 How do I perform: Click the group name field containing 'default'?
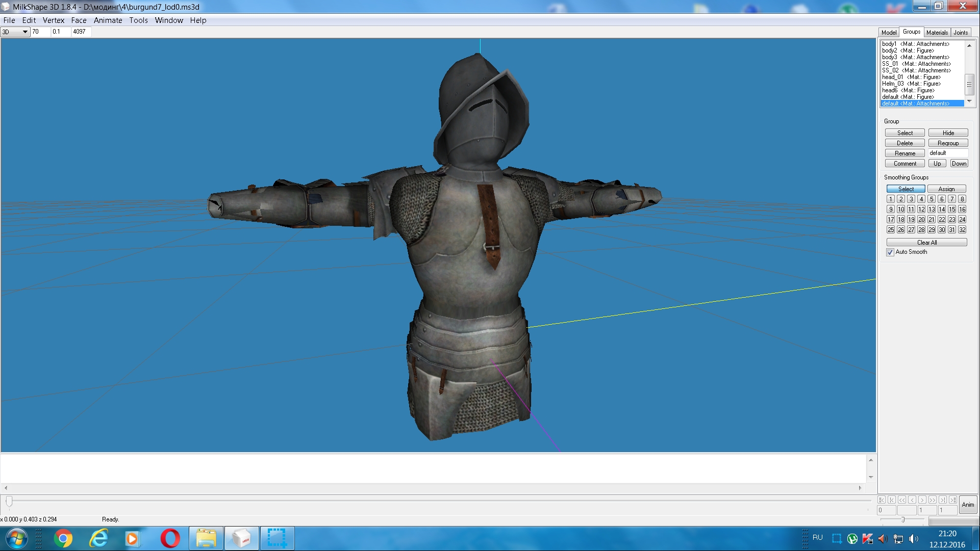[947, 153]
